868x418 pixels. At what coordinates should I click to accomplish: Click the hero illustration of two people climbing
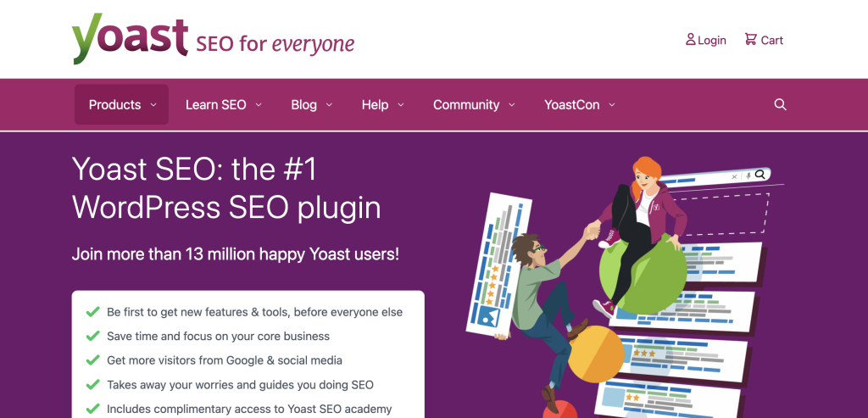click(623, 288)
